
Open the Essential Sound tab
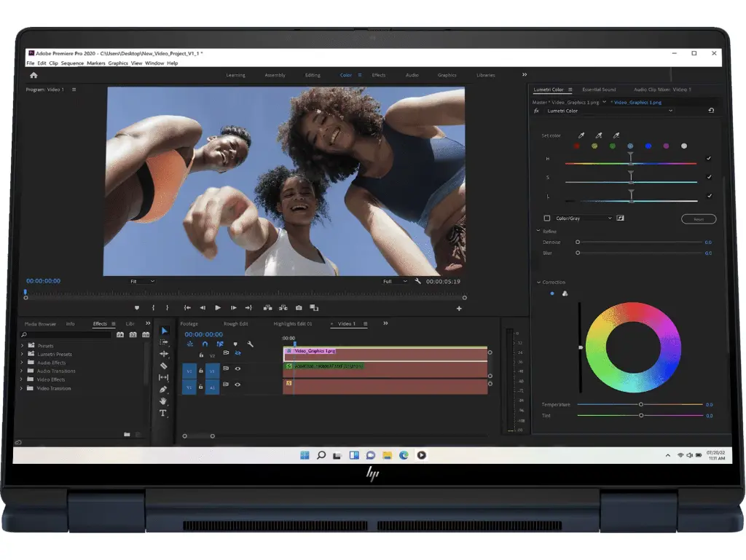599,90
